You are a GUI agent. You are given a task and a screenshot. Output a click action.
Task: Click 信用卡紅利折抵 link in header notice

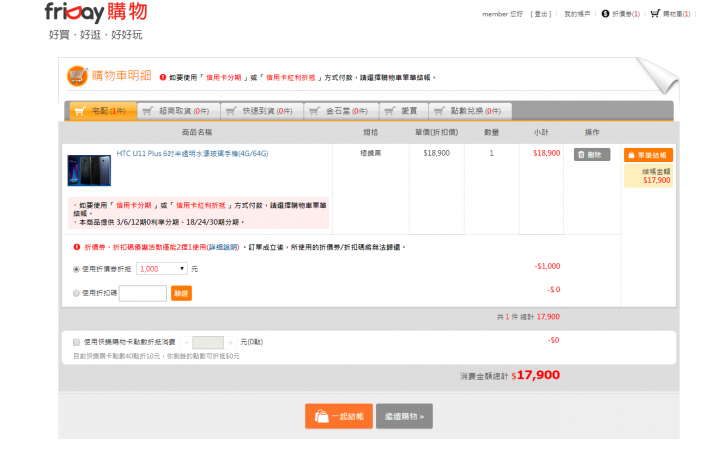pyautogui.click(x=291, y=78)
